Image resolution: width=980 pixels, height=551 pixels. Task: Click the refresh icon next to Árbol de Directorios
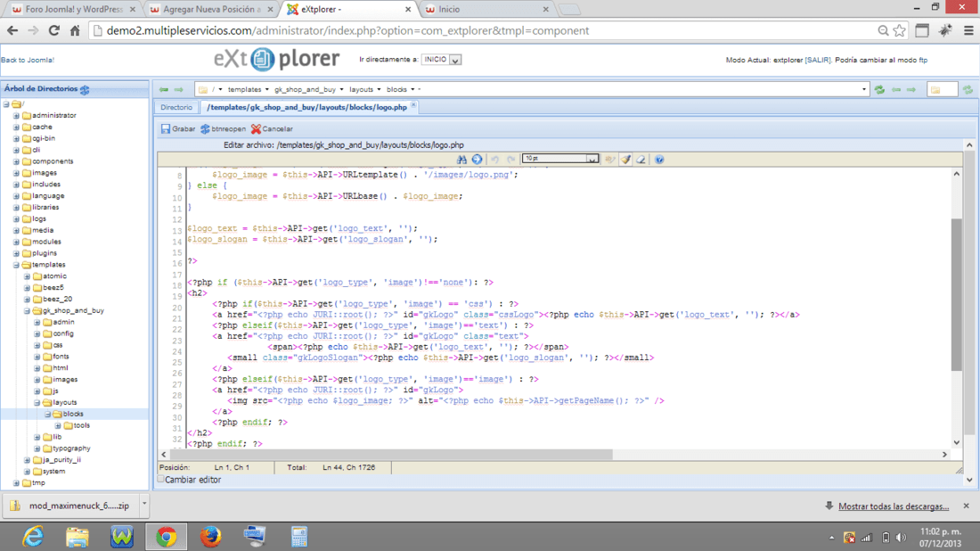tap(85, 89)
